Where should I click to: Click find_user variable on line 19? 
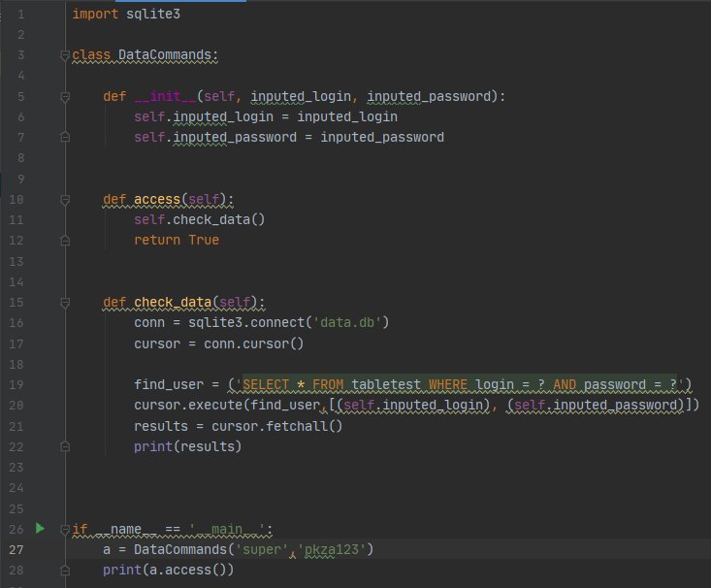[169, 385]
